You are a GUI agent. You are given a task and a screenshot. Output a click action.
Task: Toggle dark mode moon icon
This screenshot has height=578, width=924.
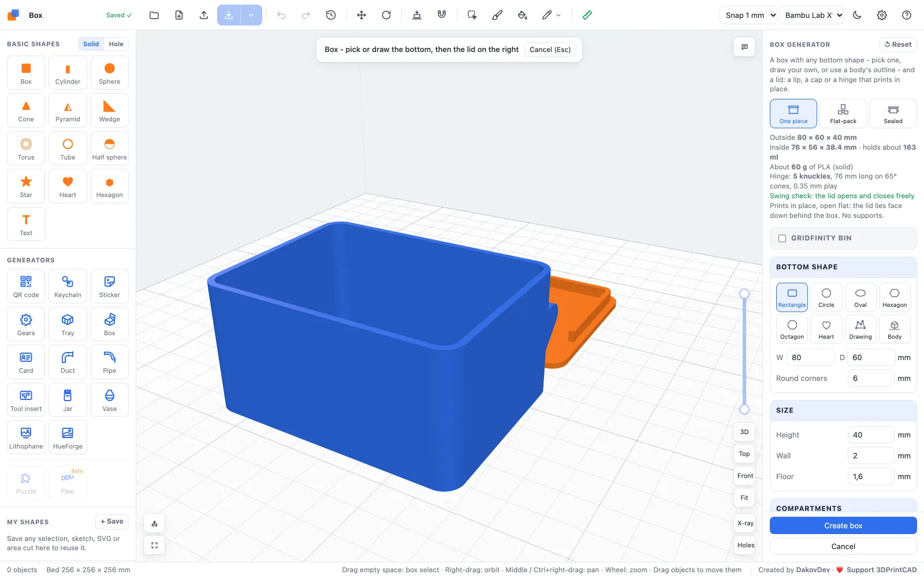point(857,15)
